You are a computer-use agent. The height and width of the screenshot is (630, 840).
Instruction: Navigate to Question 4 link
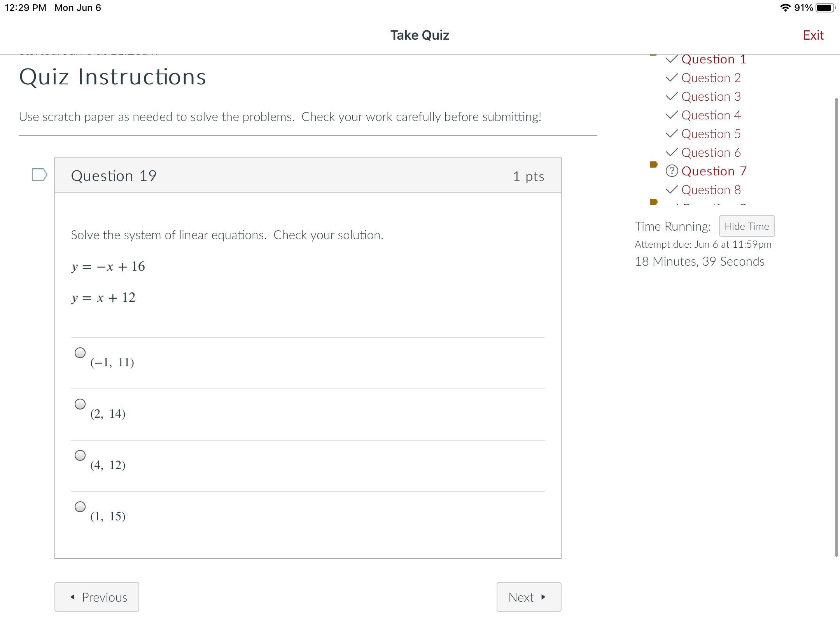[711, 115]
